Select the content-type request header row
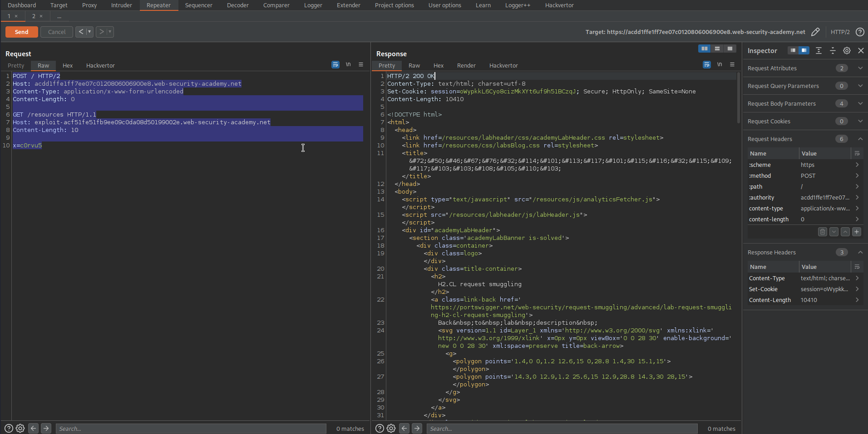The image size is (868, 434). 804,208
